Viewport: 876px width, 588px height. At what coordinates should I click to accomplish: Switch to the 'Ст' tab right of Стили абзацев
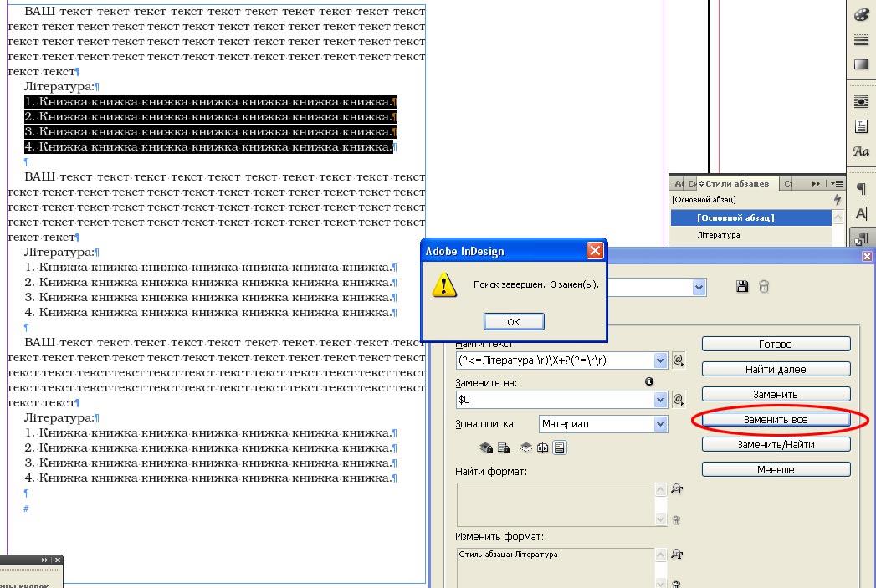click(787, 183)
